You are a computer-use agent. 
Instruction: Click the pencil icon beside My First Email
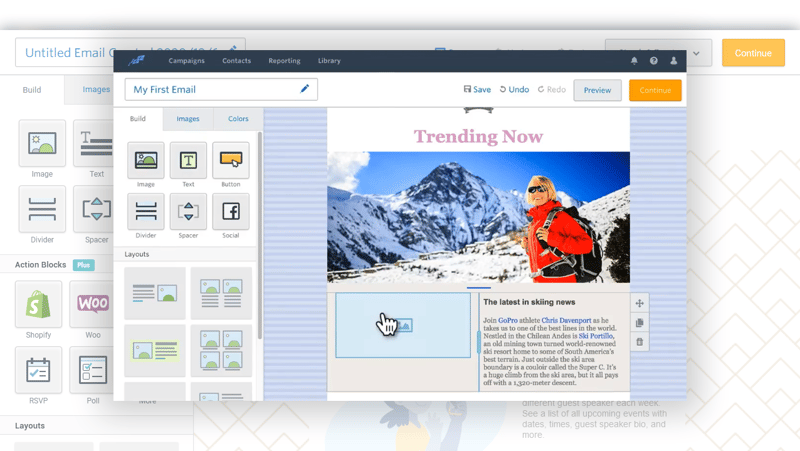tap(305, 89)
